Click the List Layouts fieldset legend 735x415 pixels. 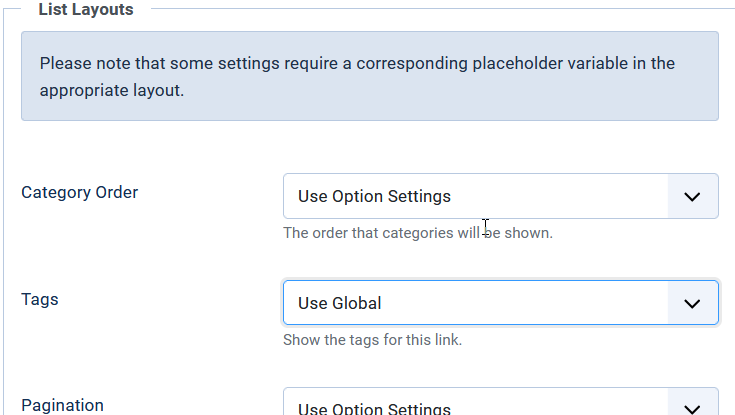(x=86, y=9)
